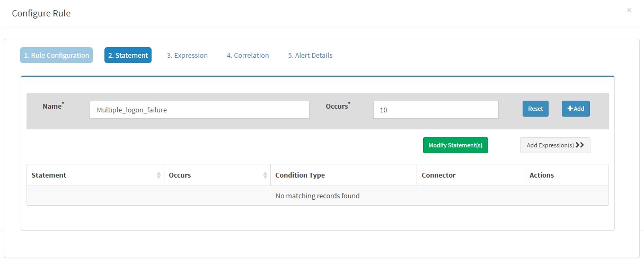This screenshot has width=644, height=264.
Task: Select the 2. Statement tab
Action: pos(128,55)
